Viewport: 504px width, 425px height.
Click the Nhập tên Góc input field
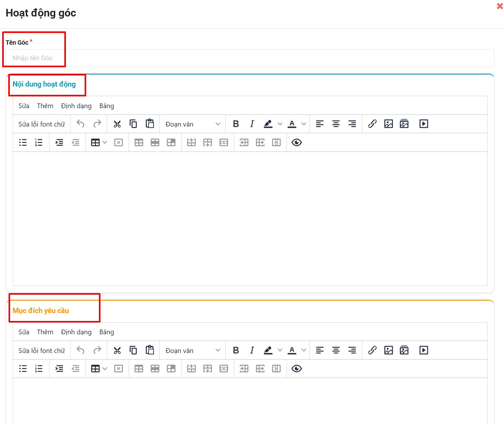click(250, 58)
